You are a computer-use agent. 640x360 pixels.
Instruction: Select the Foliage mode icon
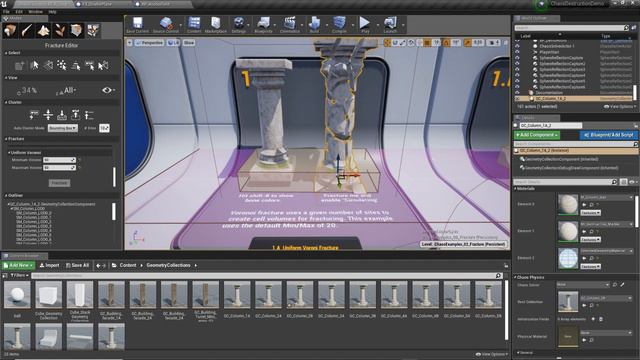[60, 30]
